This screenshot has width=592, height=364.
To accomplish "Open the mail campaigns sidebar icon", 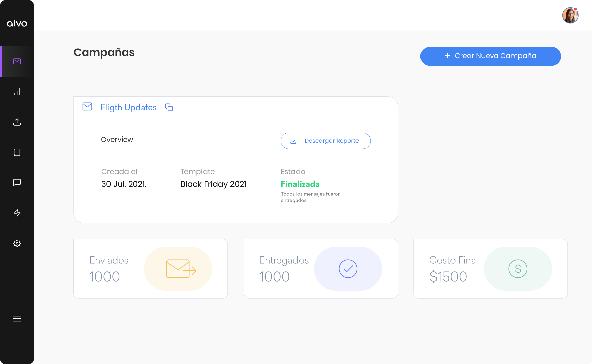I will 17,61.
